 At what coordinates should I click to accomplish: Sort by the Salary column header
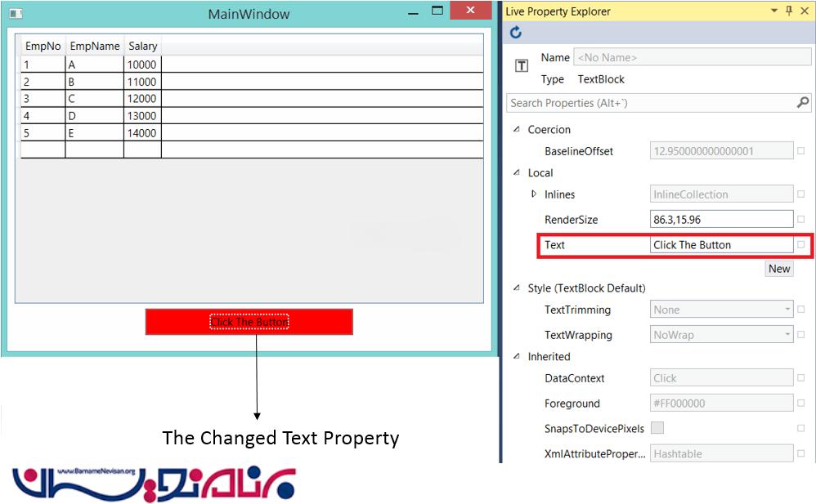(142, 46)
